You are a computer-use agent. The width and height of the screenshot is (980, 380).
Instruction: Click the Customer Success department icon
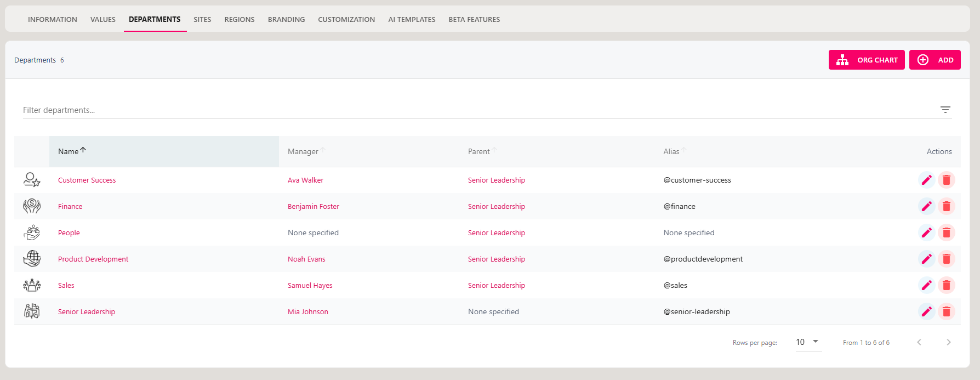click(32, 180)
